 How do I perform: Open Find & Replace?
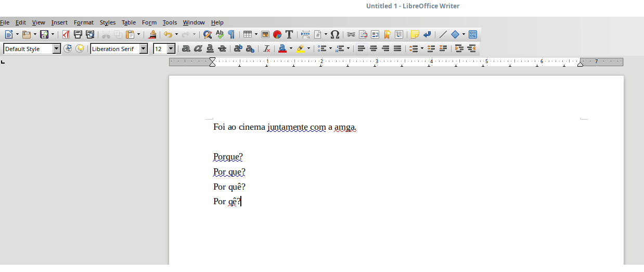[x=208, y=34]
